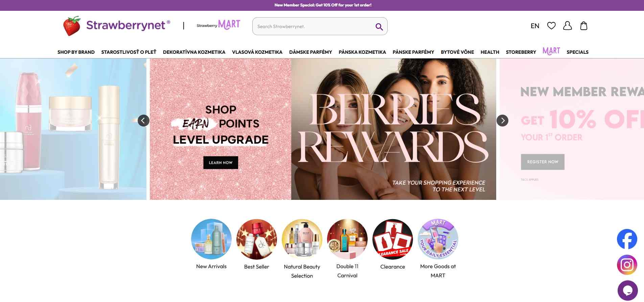The height and width of the screenshot is (302, 644).
Task: Show next carousel banner slide
Action: (502, 120)
